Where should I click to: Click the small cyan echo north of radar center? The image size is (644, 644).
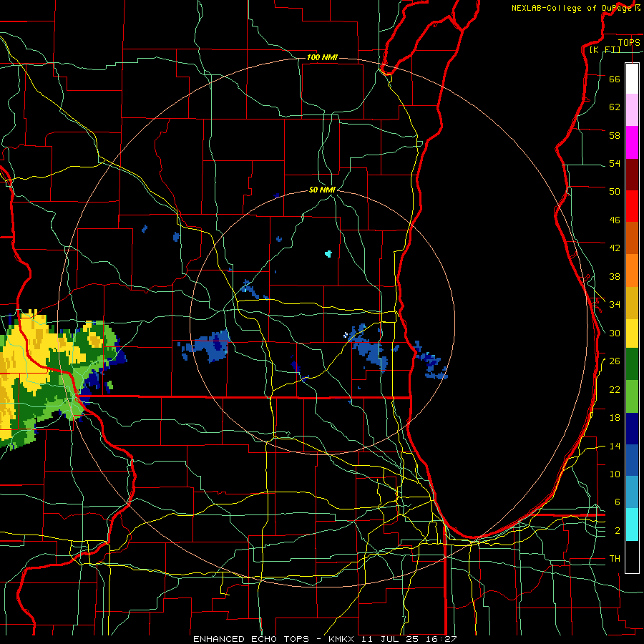click(x=328, y=254)
